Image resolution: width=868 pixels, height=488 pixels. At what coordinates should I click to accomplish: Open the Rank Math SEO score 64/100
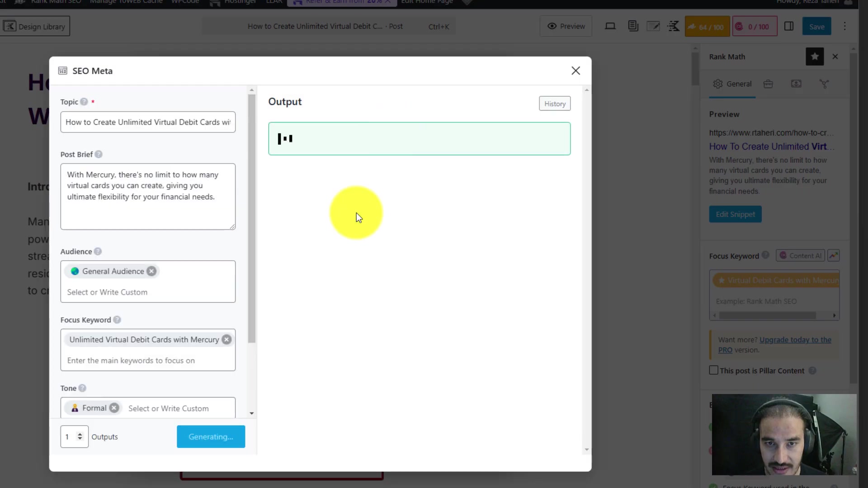pyautogui.click(x=707, y=27)
